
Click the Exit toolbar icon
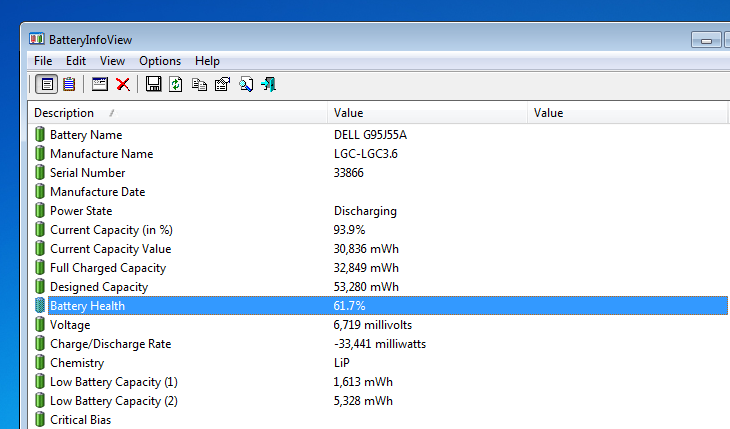269,84
